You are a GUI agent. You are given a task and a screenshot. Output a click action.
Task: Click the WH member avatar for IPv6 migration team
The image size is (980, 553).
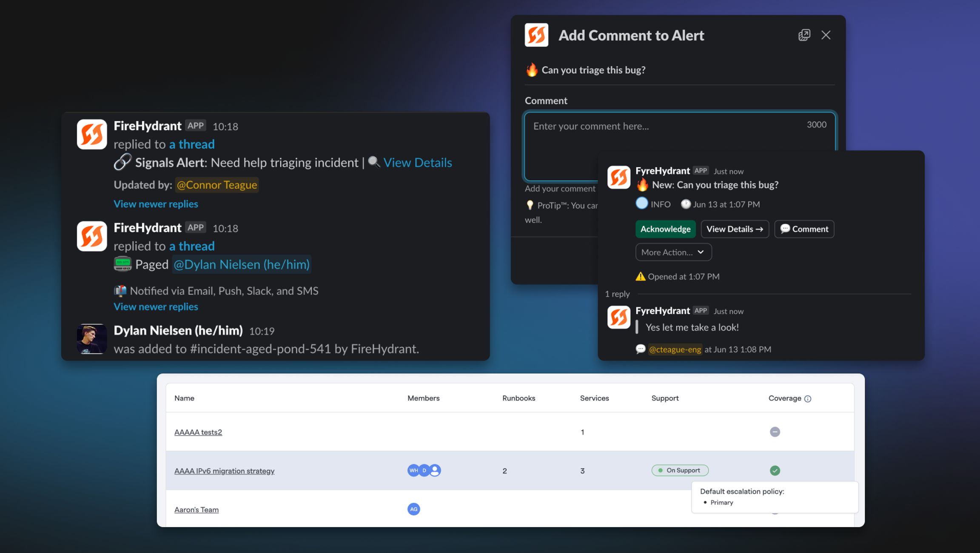click(x=413, y=470)
